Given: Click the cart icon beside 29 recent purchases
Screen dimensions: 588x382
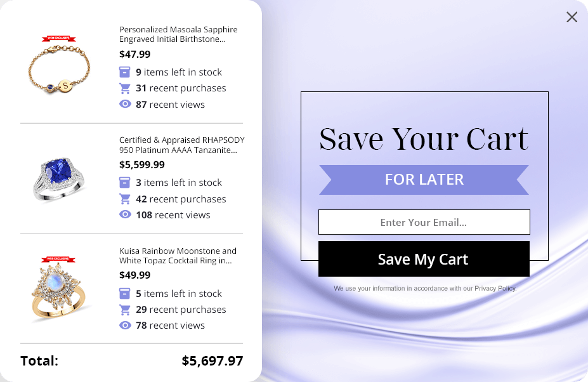Looking at the screenshot, I should coord(125,310).
